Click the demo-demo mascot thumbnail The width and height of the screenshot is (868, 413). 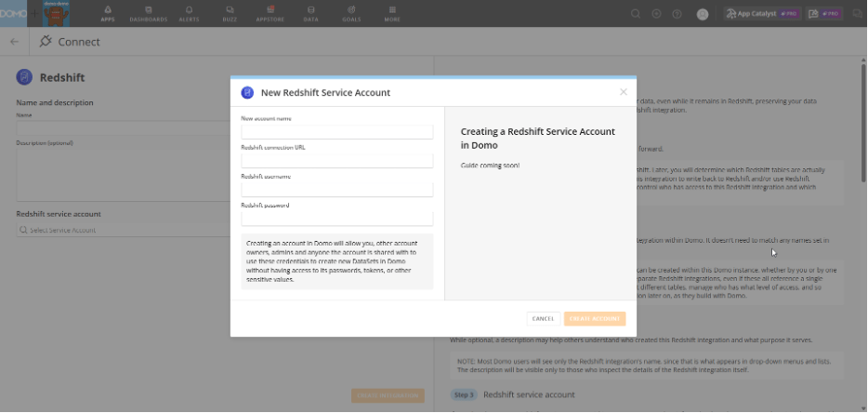pyautogui.click(x=57, y=13)
